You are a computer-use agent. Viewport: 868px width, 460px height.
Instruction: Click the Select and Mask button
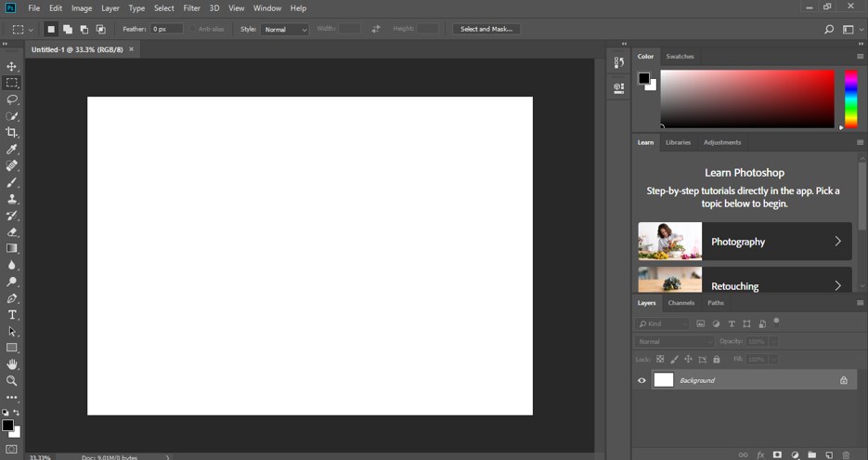tap(486, 29)
